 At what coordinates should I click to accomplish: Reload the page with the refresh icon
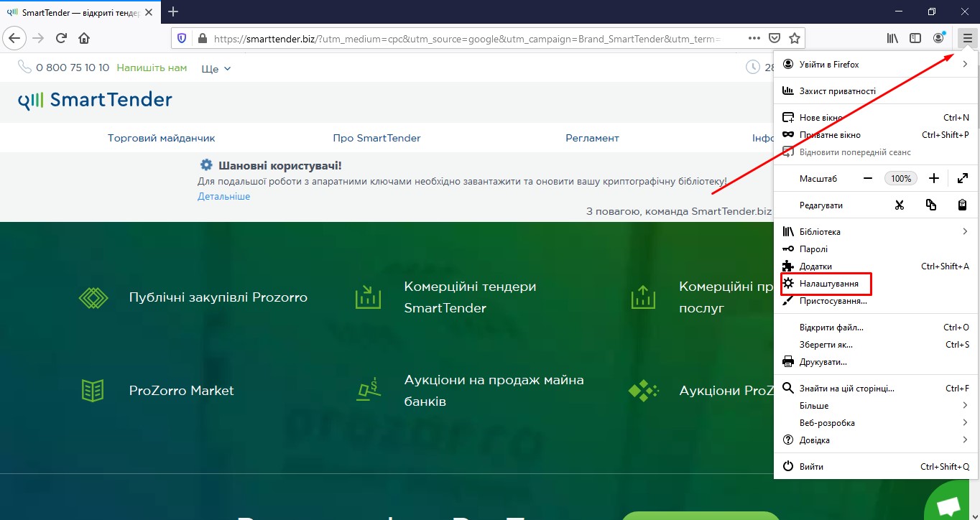click(x=62, y=38)
